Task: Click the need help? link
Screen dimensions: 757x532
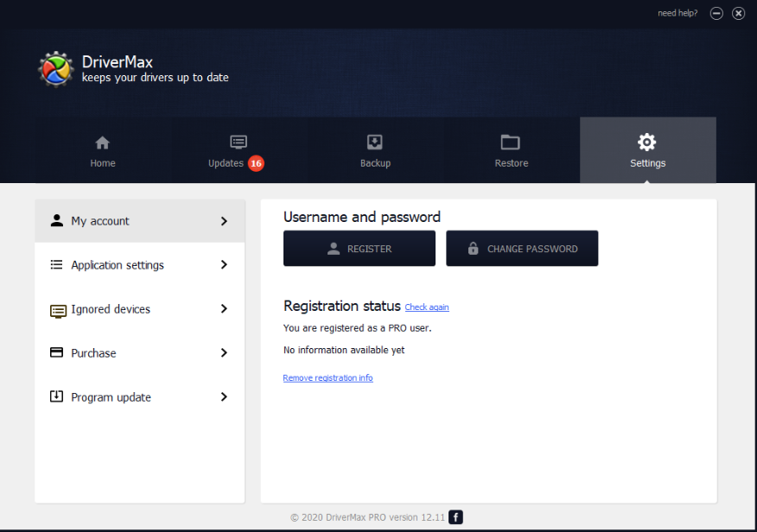Action: [x=677, y=13]
